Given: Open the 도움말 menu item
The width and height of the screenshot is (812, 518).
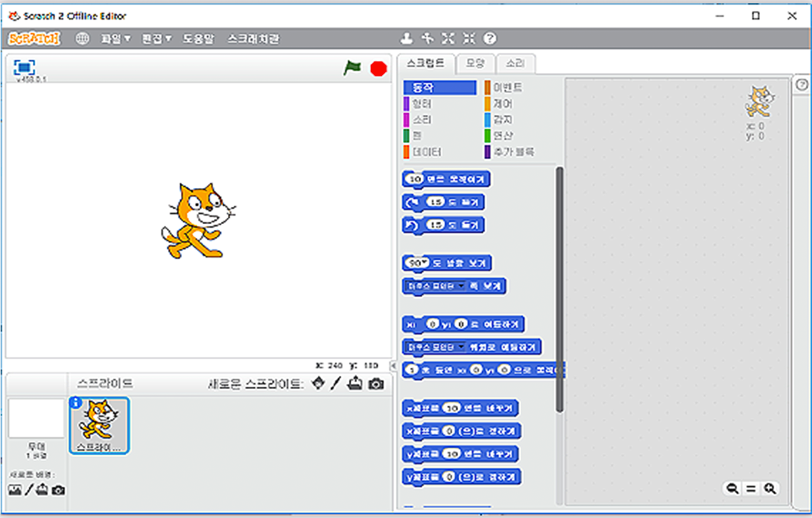Looking at the screenshot, I should click(200, 39).
